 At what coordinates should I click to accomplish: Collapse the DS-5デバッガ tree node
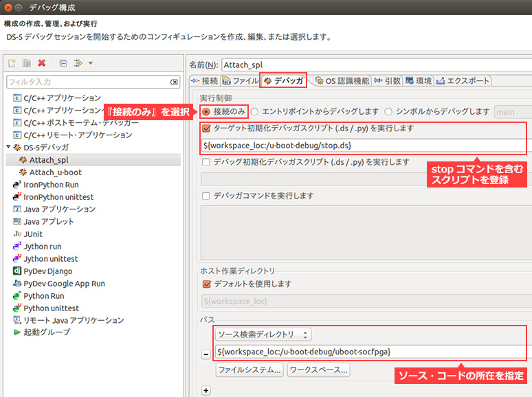point(9,148)
